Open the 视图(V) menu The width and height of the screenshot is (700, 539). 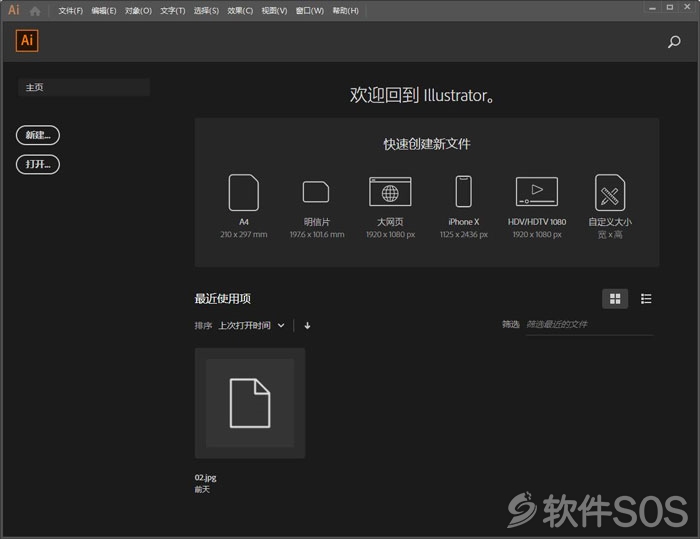[274, 11]
